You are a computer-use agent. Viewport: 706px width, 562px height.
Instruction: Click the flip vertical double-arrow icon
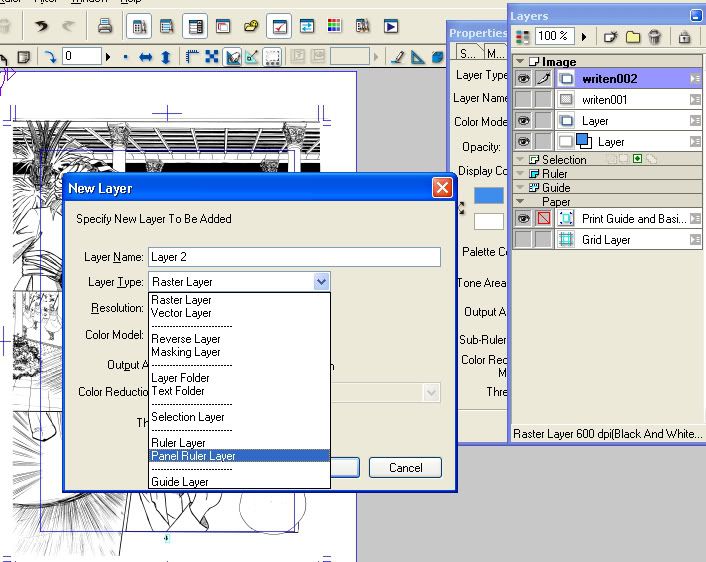(x=166, y=57)
